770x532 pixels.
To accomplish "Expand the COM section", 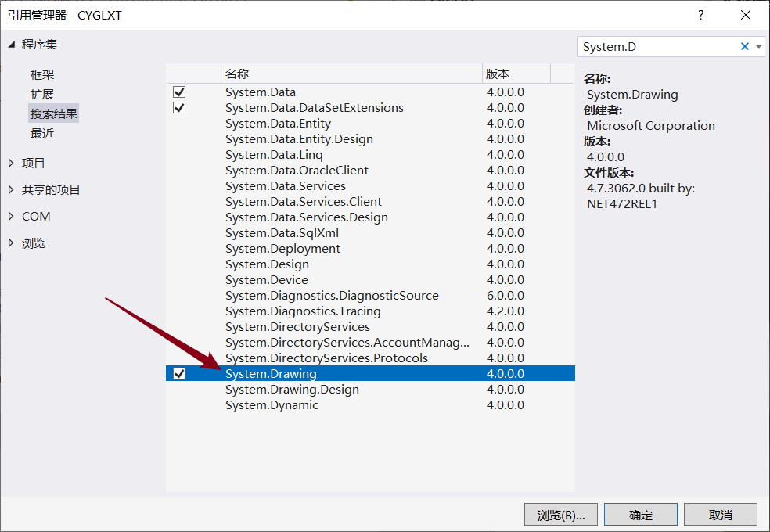I will (11, 217).
